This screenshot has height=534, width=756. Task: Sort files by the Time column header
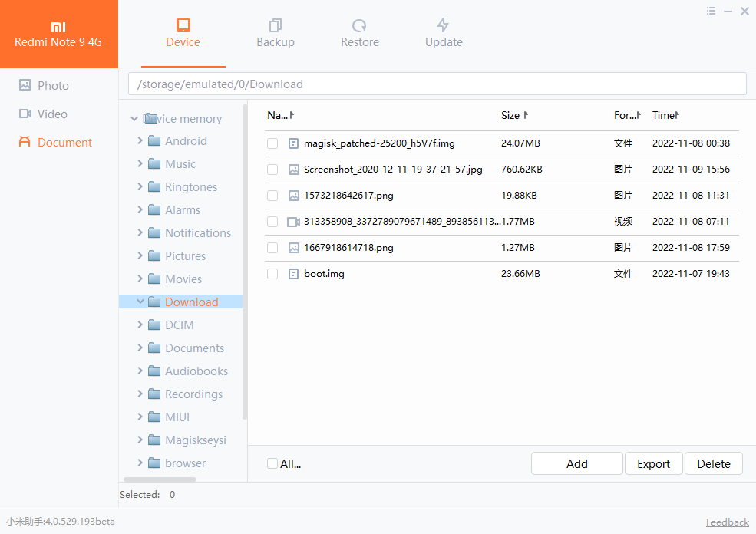point(666,115)
